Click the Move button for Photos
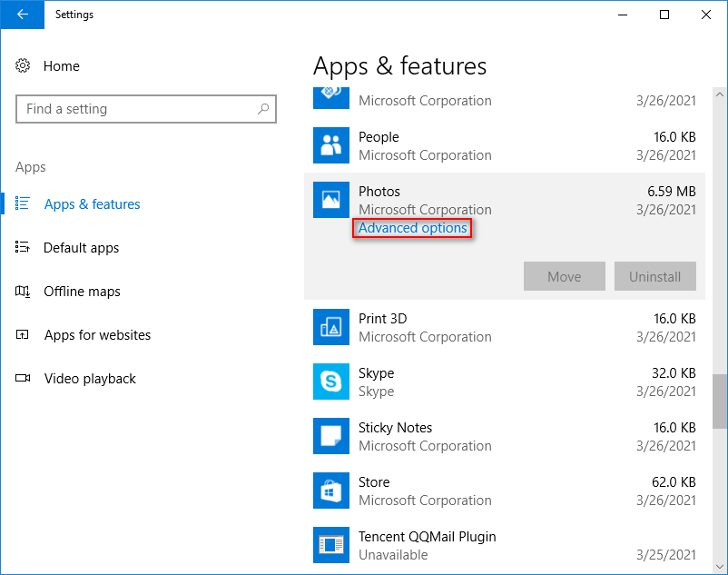Image resolution: width=728 pixels, height=575 pixels. (x=564, y=277)
